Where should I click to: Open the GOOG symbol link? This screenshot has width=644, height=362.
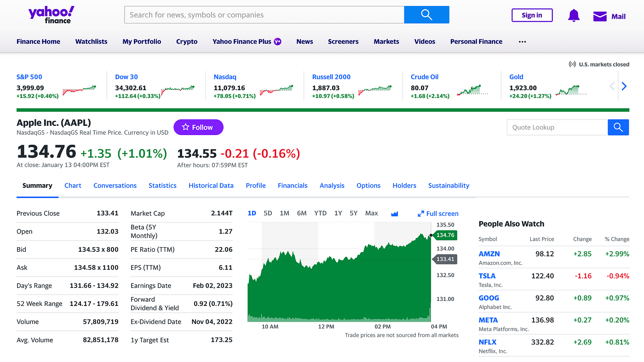coord(489,298)
